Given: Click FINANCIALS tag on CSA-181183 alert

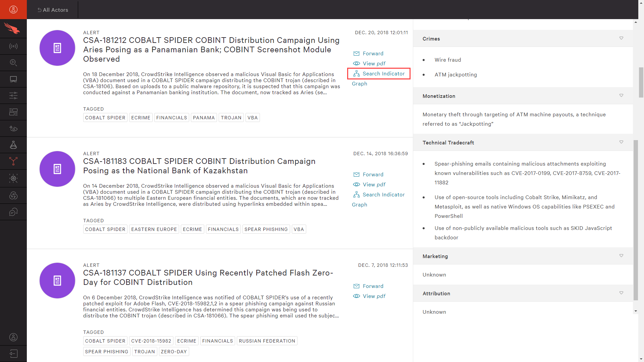Looking at the screenshot, I should pyautogui.click(x=223, y=229).
